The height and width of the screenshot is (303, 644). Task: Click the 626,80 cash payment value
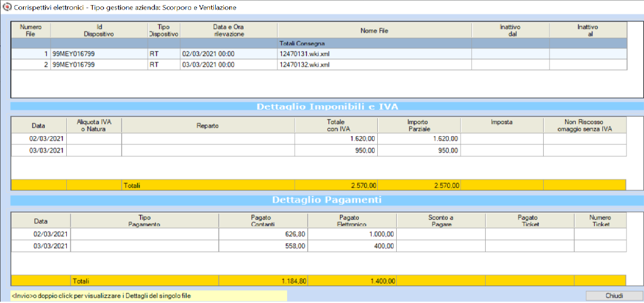point(295,234)
